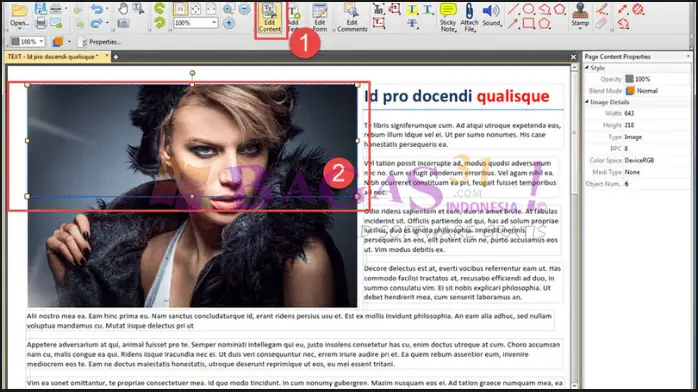Open the arrow beside orange color swatch

(x=69, y=41)
